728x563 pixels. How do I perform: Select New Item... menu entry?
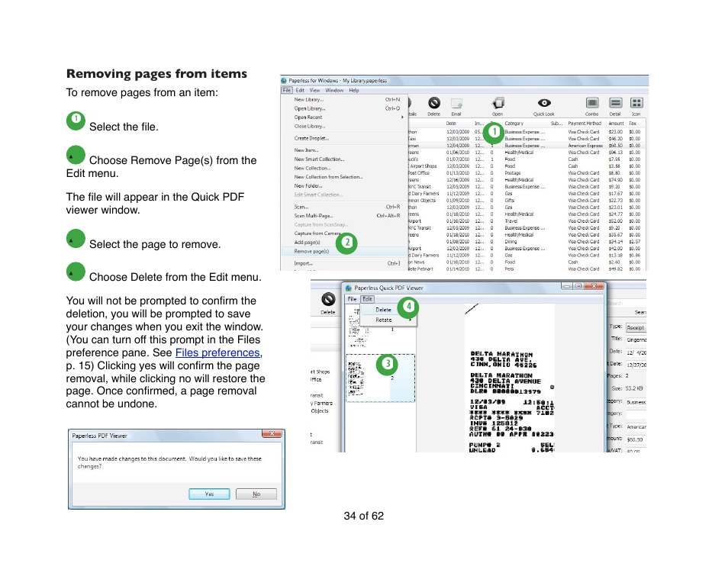click(x=344, y=150)
